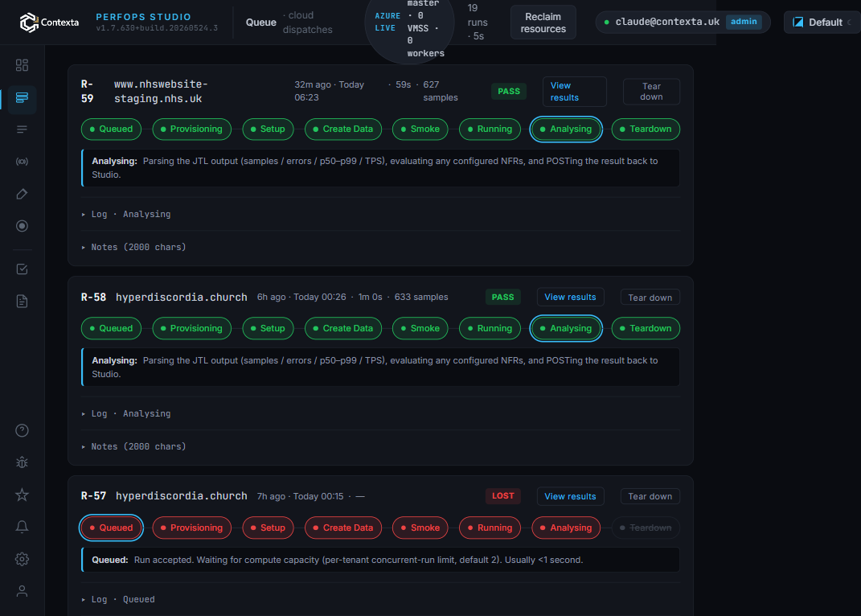
Task: View results for run R-58
Action: 570,298
